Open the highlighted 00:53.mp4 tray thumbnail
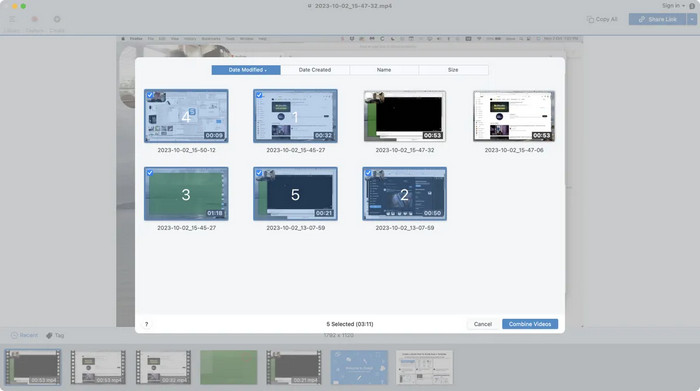 pos(33,367)
